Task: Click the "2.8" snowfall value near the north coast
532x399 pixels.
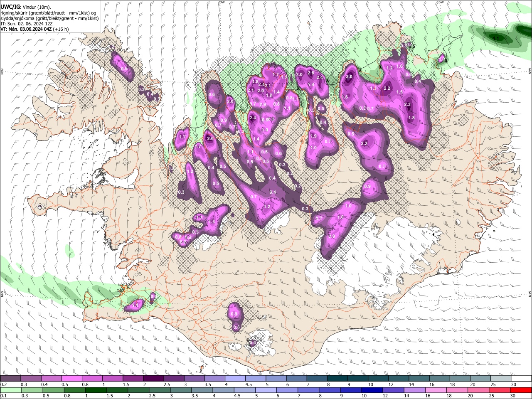Action: 310,73
